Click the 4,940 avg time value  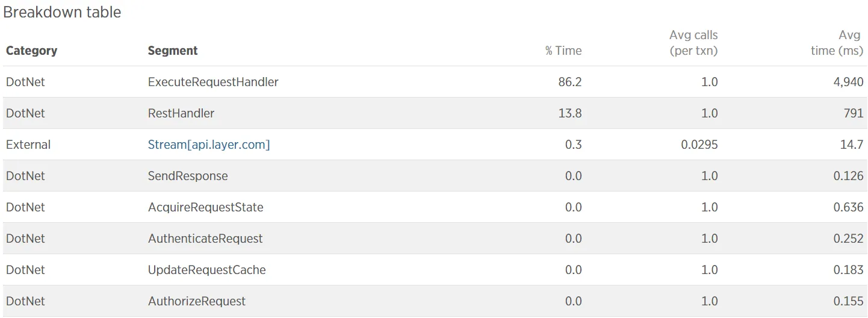pos(849,82)
